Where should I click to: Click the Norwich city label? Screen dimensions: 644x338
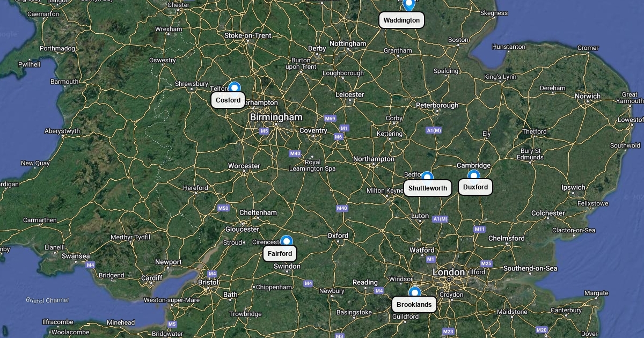tap(588, 96)
